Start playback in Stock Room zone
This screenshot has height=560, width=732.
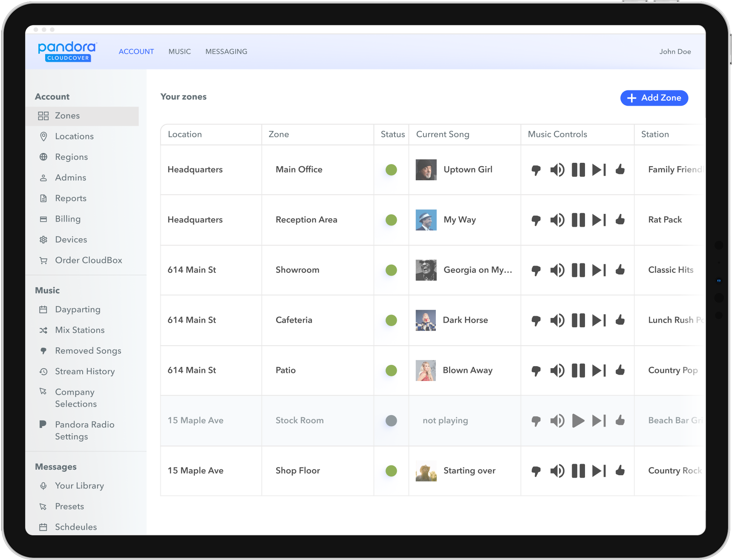[578, 421]
